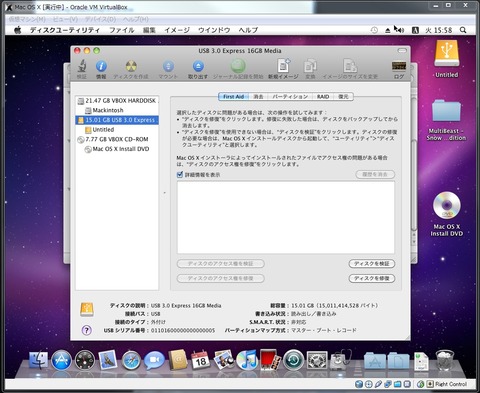This screenshot has height=393, width=480.
Task: Launch Safari compass icon in Dock
Action: pyautogui.click(x=131, y=360)
